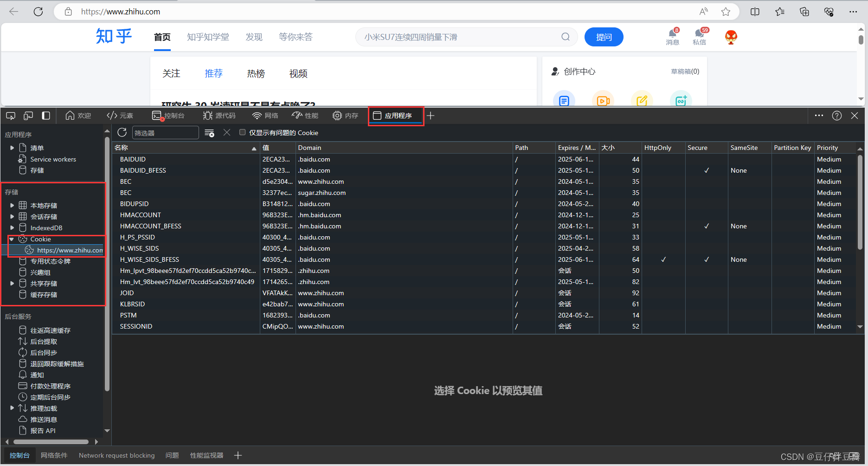Delete selected cookie X icon
This screenshot has width=868, height=466.
point(227,132)
